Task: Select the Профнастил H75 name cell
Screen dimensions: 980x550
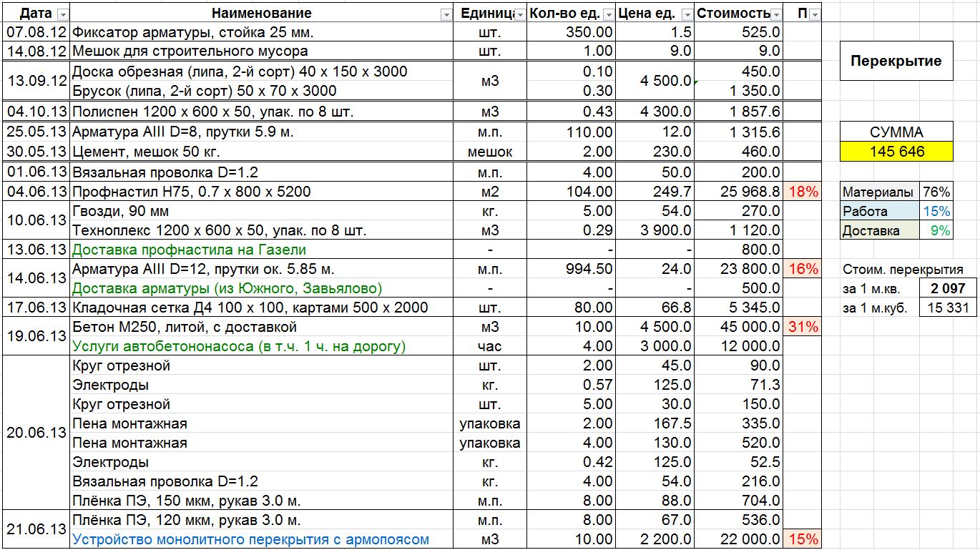Action: click(x=262, y=192)
